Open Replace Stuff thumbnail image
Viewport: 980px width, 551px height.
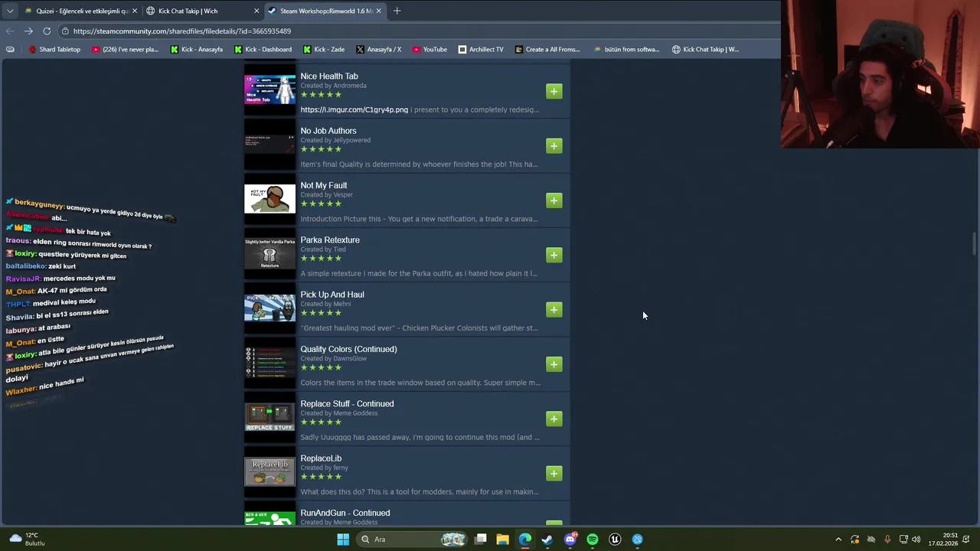click(x=269, y=417)
